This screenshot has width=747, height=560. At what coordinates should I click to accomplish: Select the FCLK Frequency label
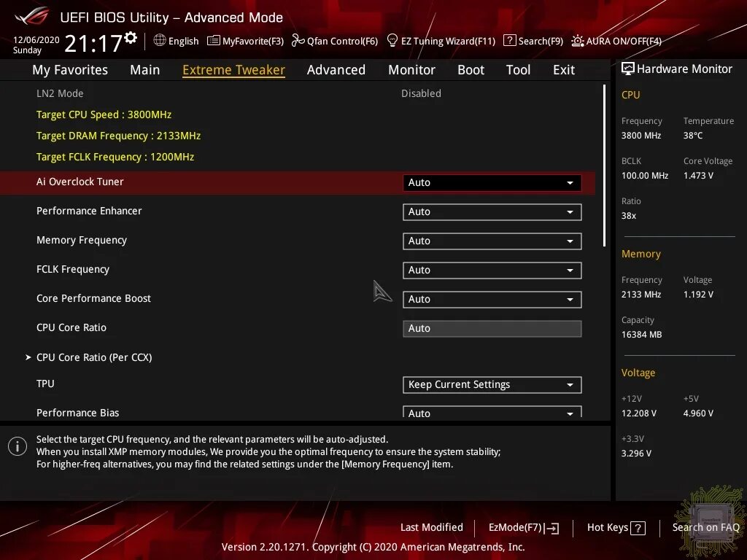point(73,270)
